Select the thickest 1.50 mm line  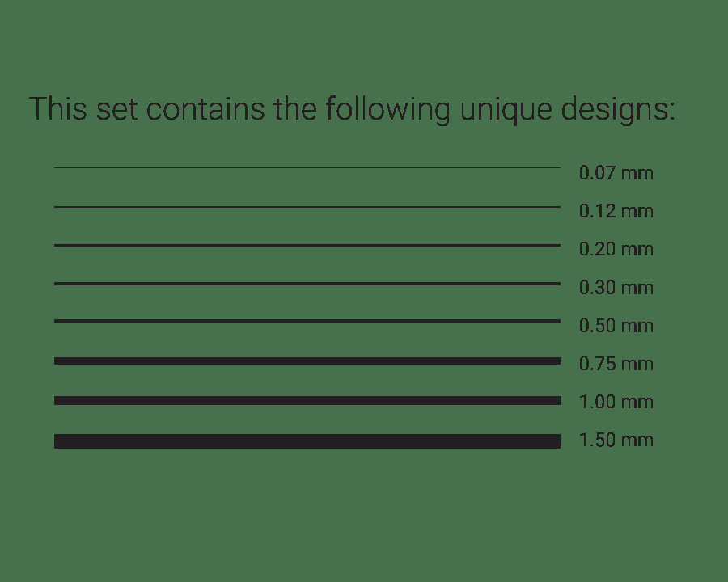(307, 441)
